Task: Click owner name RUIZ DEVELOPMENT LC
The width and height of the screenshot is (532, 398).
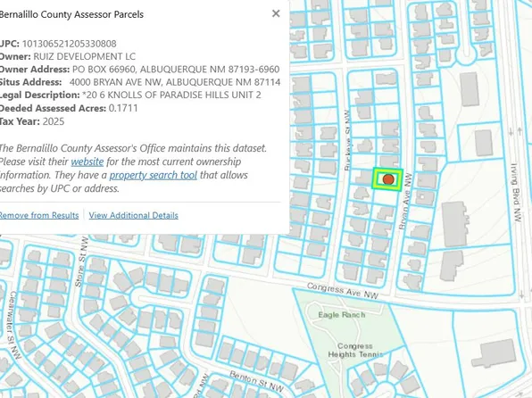Action: click(84, 56)
